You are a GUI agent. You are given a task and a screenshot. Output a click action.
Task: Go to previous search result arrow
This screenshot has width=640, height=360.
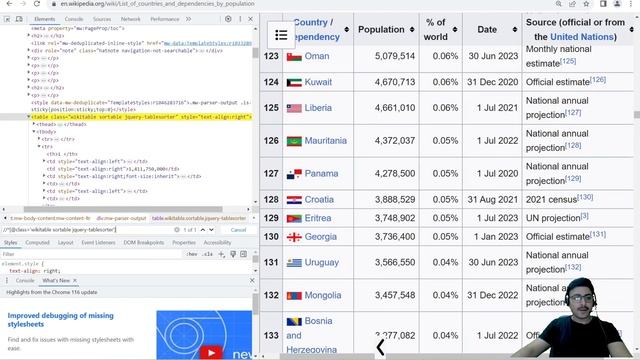[x=203, y=230]
